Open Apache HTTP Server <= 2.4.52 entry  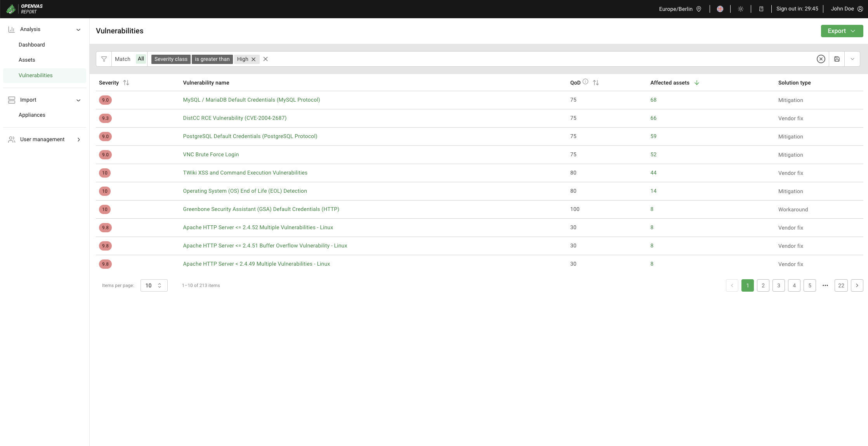[x=258, y=227]
